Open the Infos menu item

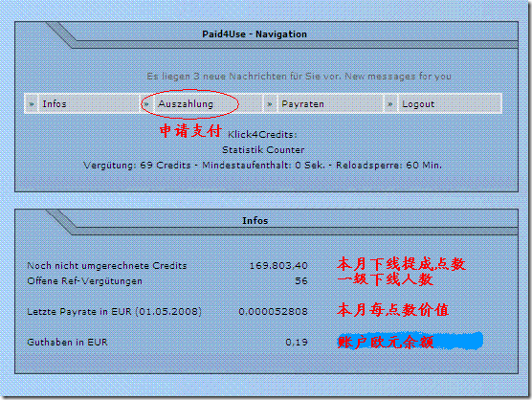coord(55,103)
